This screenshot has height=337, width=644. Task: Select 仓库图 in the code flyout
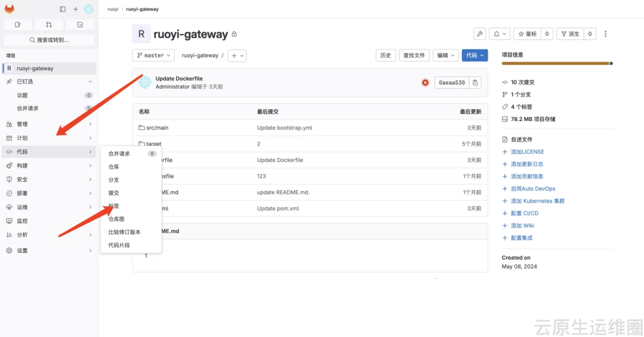[x=131, y=219]
